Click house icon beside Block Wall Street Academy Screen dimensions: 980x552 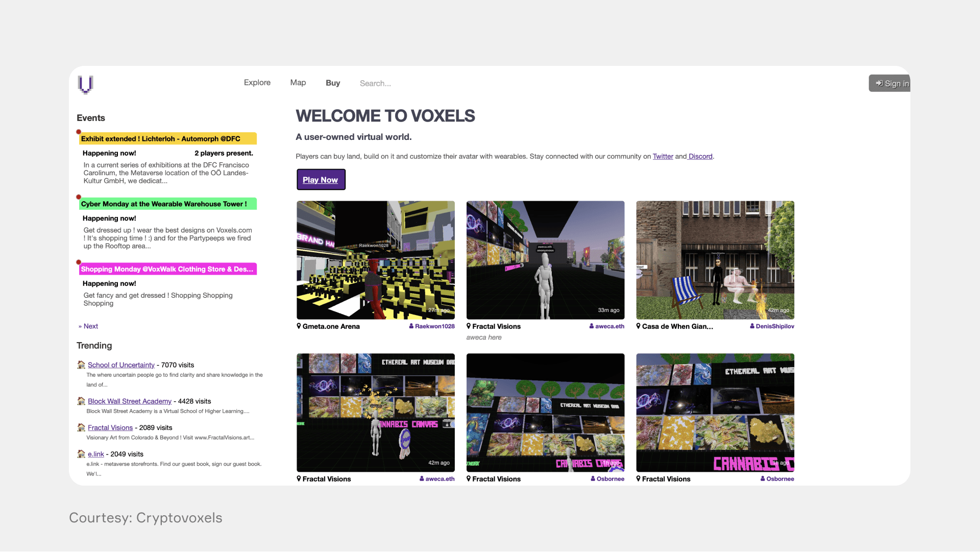[x=81, y=401]
